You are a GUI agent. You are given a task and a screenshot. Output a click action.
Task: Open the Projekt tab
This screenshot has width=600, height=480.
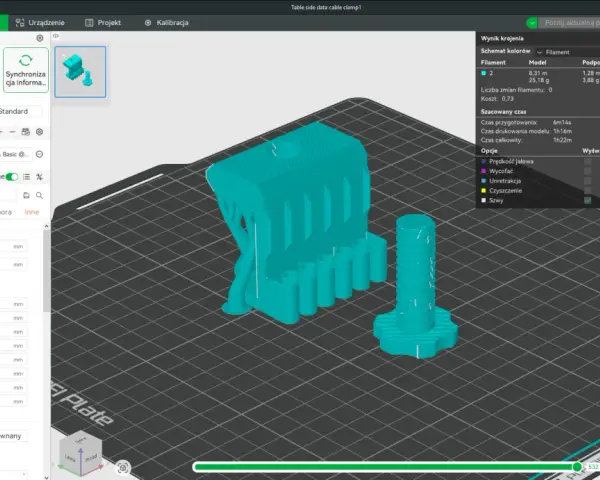tap(103, 23)
